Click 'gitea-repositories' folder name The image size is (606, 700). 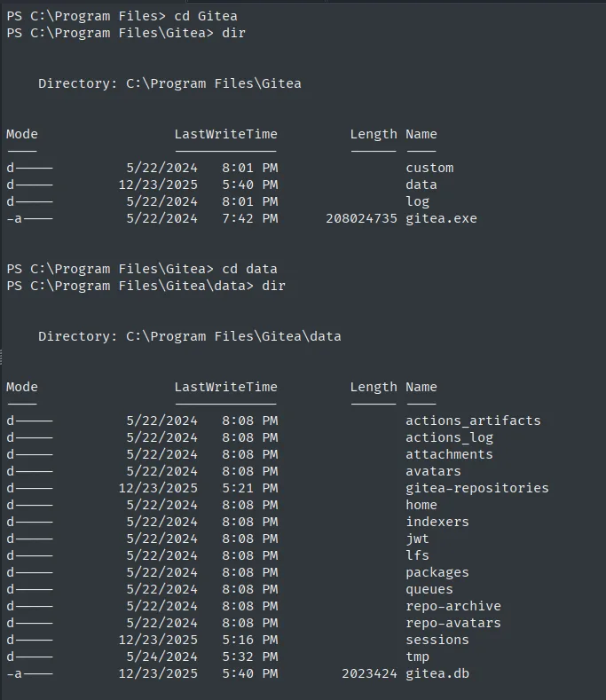(477, 488)
